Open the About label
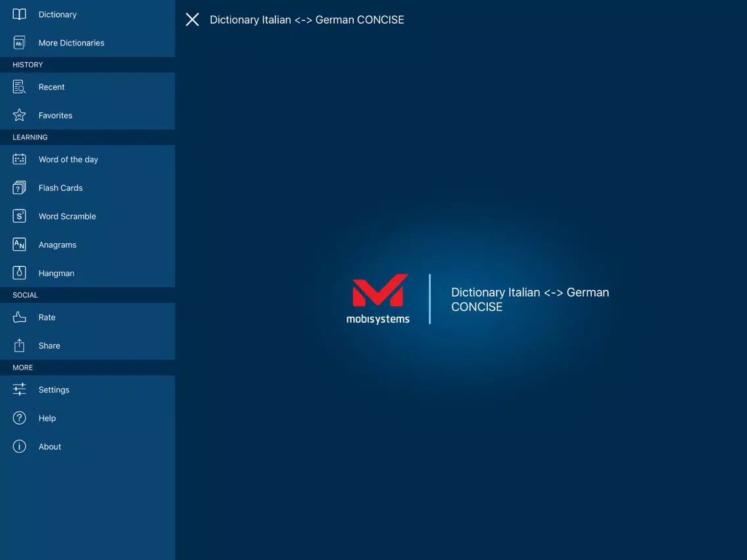The height and width of the screenshot is (560, 747). click(49, 447)
